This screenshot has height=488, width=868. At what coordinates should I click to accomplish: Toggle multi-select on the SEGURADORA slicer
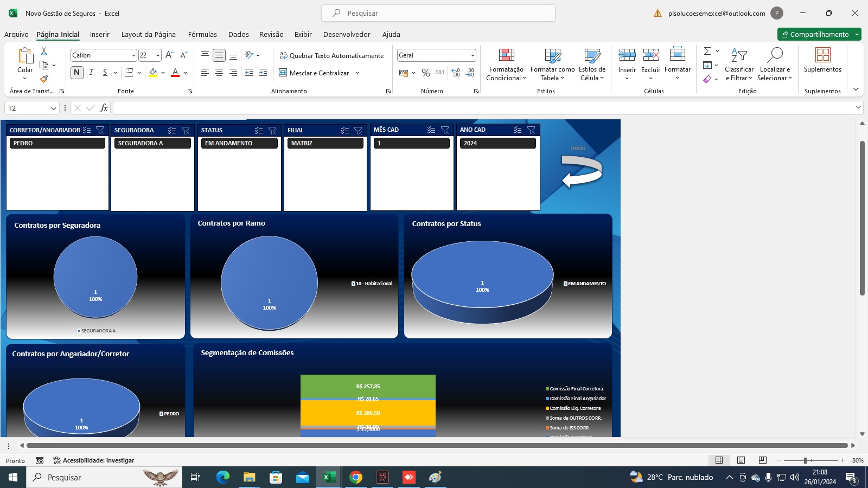[172, 130]
